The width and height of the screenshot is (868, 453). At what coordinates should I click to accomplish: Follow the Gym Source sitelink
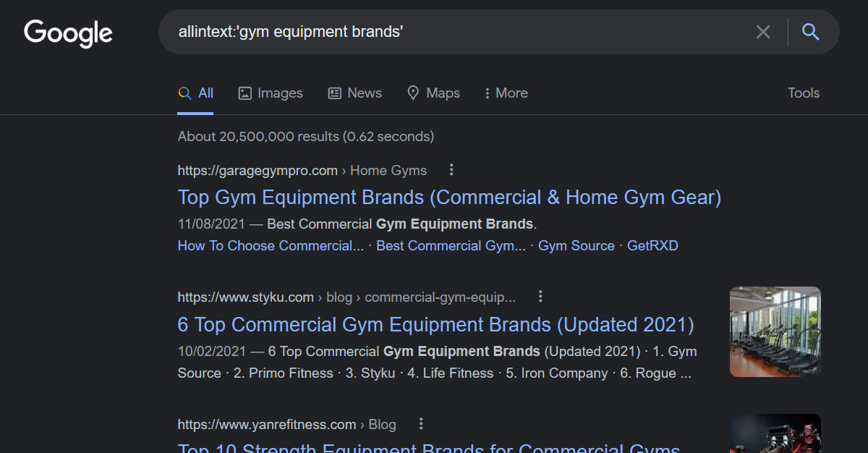tap(576, 246)
